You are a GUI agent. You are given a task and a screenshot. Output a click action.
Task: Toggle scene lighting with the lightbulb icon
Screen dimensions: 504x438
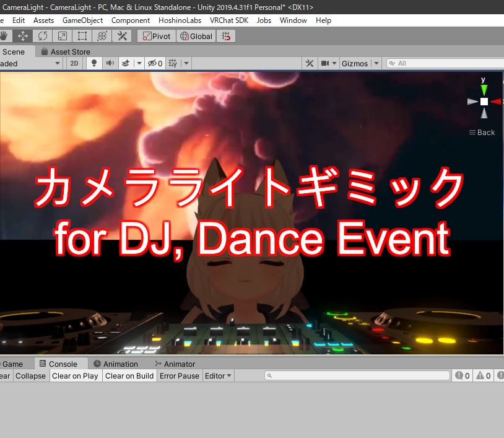tap(94, 63)
